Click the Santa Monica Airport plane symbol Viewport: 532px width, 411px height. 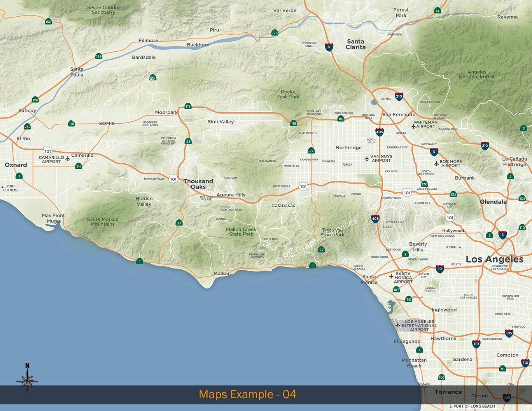pos(392,276)
